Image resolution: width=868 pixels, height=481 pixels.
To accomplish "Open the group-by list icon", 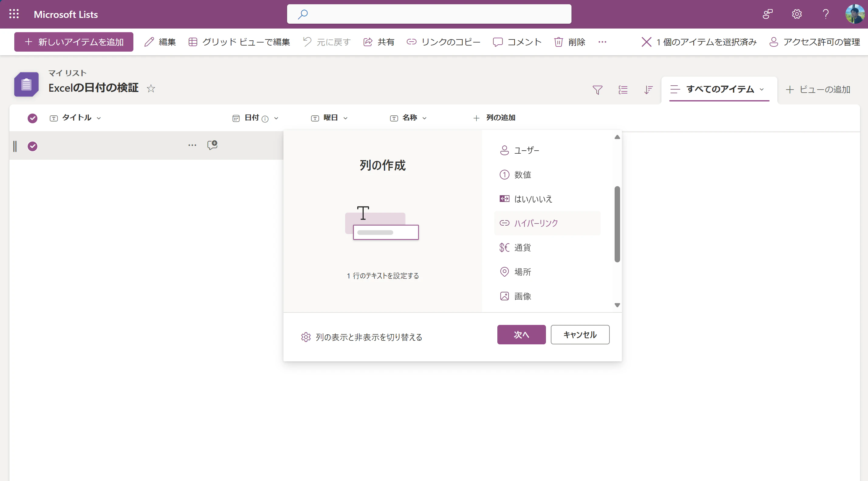I will point(623,90).
